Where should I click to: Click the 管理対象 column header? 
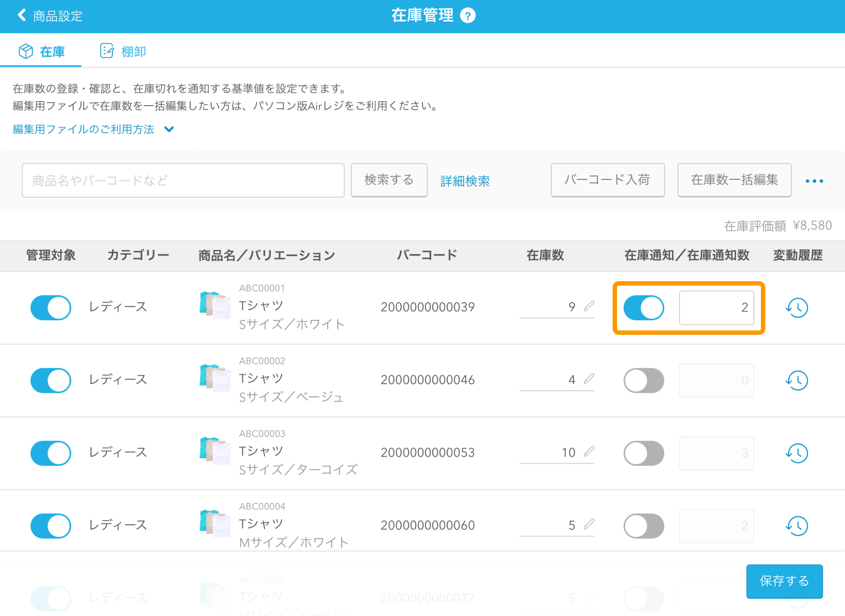click(x=51, y=255)
